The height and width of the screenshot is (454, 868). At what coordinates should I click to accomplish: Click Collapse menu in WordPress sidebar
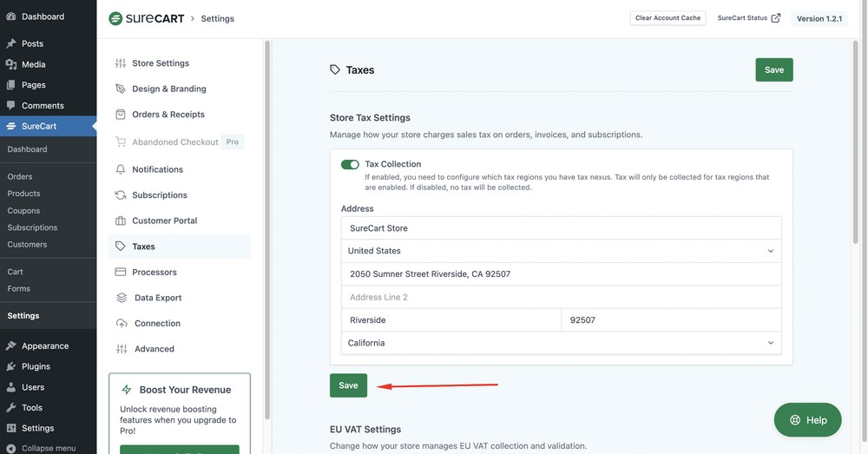point(41,448)
